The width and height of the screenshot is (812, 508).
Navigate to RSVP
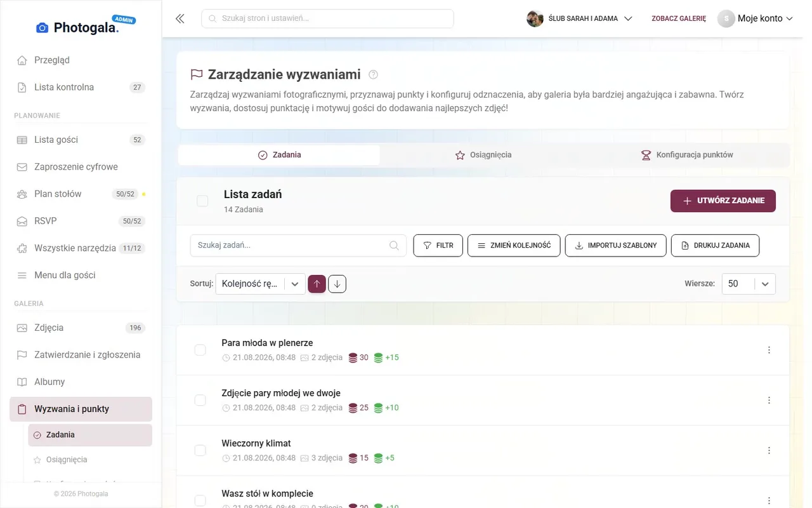pyautogui.click(x=81, y=221)
